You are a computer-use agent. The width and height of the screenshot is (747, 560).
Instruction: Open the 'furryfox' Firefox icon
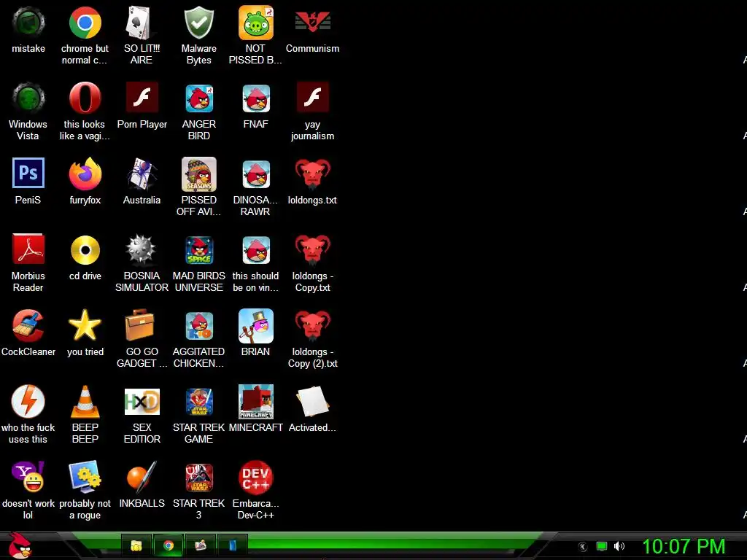click(85, 174)
